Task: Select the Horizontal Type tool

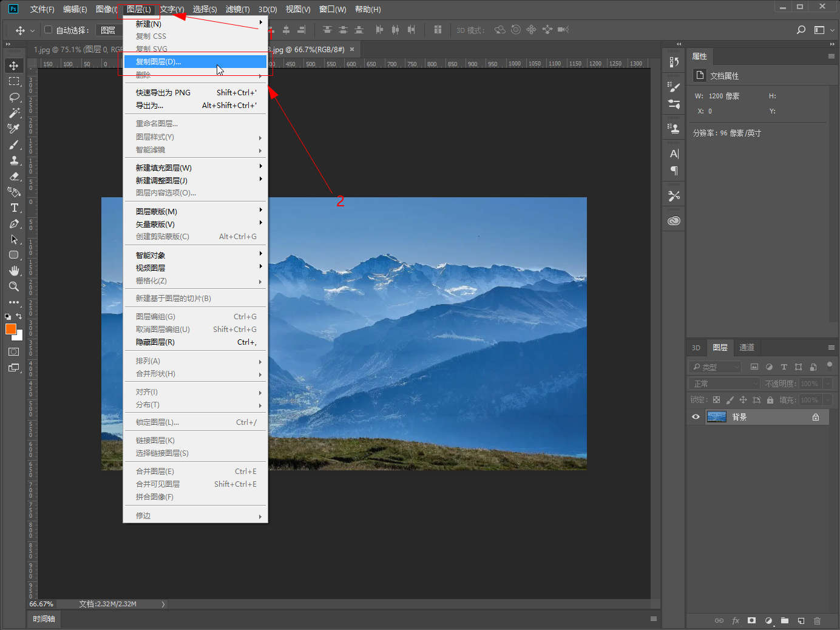Action: click(14, 208)
